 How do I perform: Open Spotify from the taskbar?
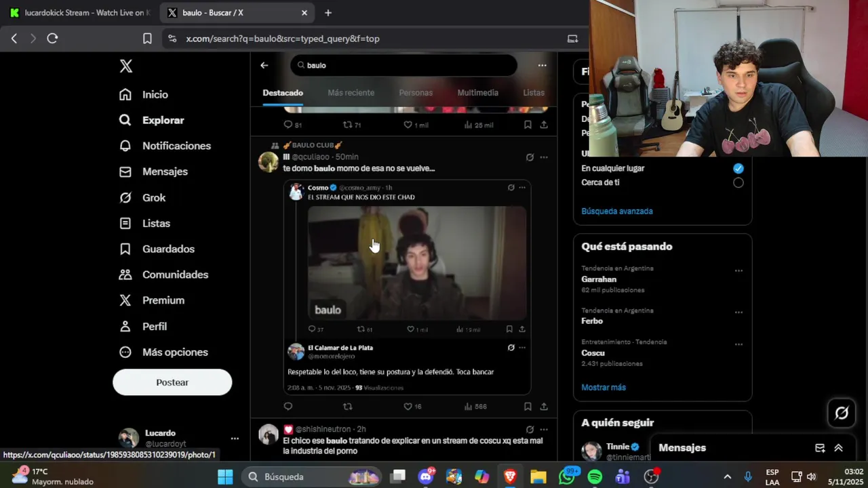[x=595, y=476]
